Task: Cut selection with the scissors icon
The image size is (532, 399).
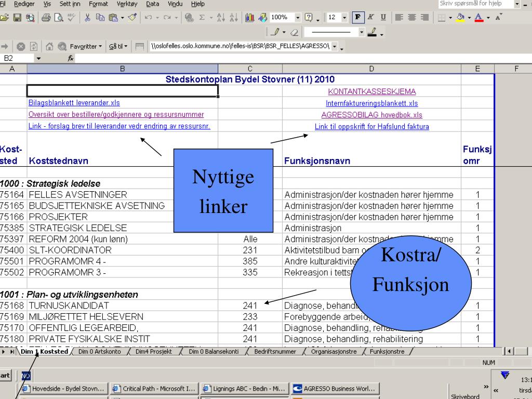Action: pyautogui.click(x=87, y=17)
